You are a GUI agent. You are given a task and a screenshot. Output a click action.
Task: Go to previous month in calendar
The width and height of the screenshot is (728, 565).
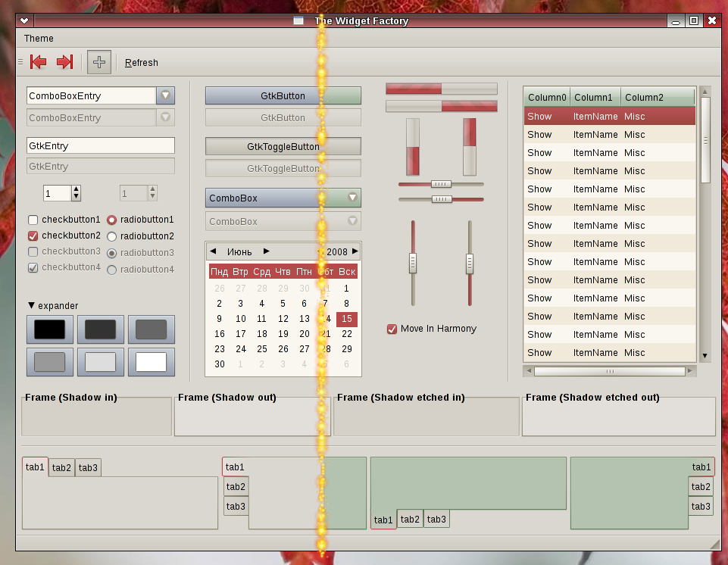(x=213, y=251)
